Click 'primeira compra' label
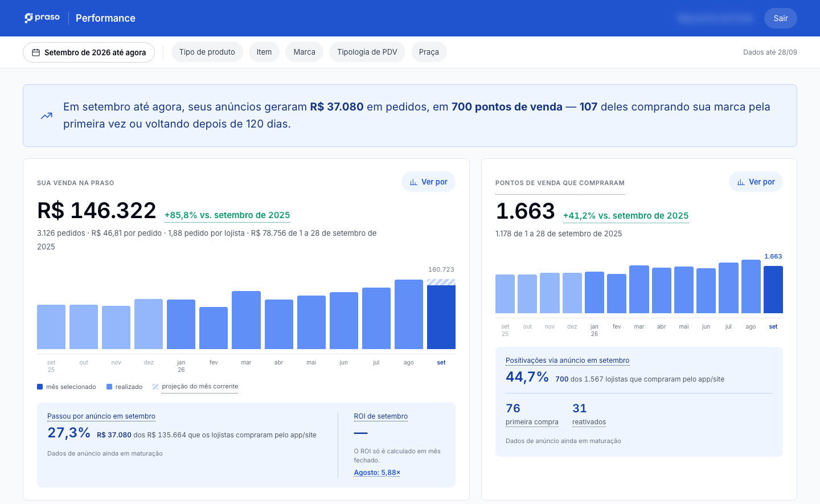 pos(532,422)
